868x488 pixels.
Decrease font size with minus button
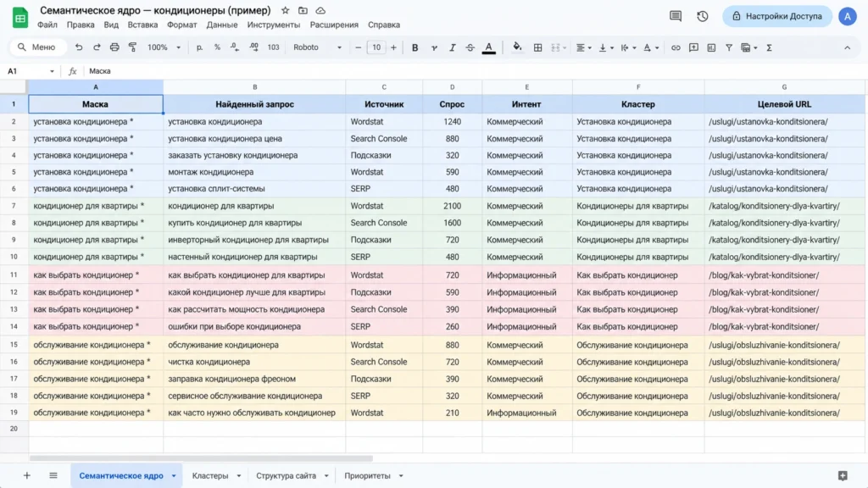359,47
